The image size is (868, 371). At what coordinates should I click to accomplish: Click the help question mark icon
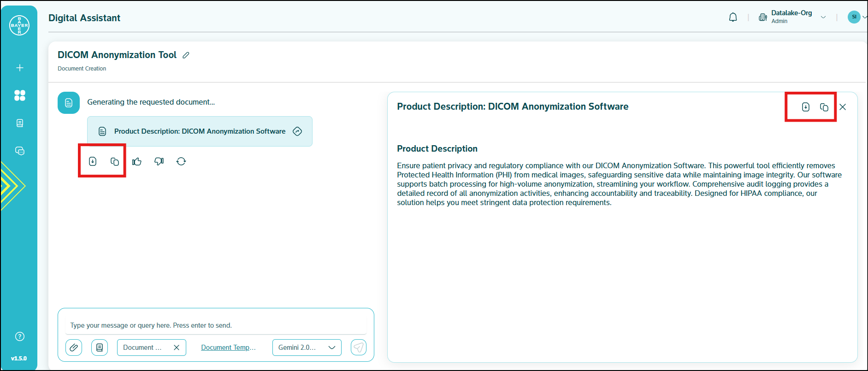pyautogui.click(x=19, y=336)
